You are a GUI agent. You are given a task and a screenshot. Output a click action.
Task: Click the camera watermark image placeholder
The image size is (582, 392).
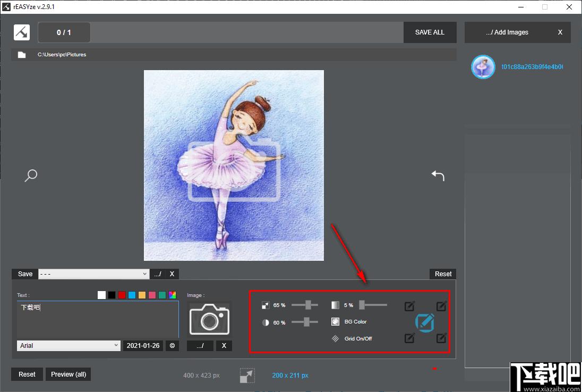(x=209, y=319)
